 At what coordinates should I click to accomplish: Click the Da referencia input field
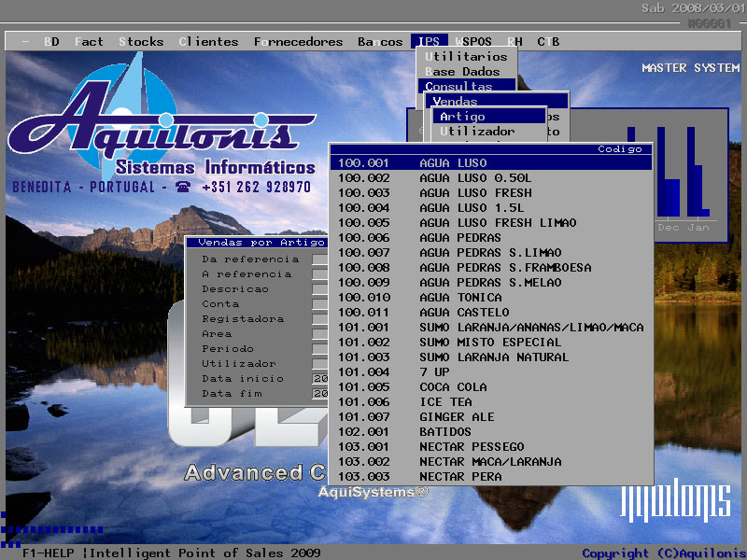click(x=320, y=259)
